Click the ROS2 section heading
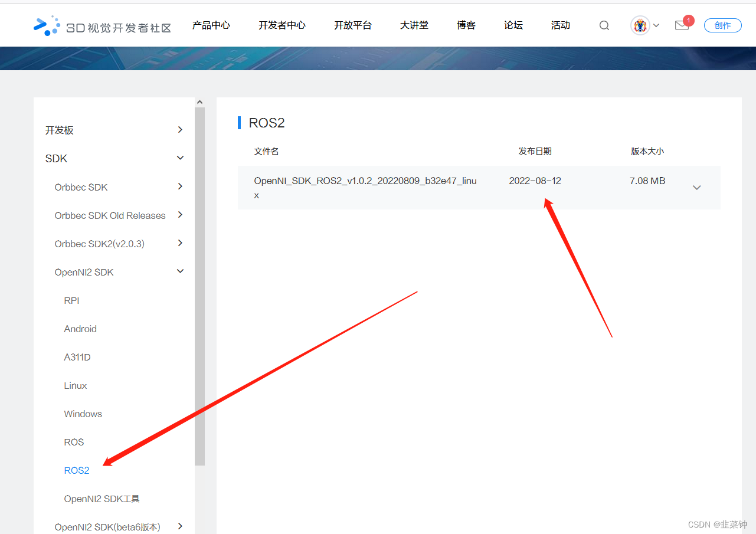This screenshot has width=756, height=534. click(267, 123)
